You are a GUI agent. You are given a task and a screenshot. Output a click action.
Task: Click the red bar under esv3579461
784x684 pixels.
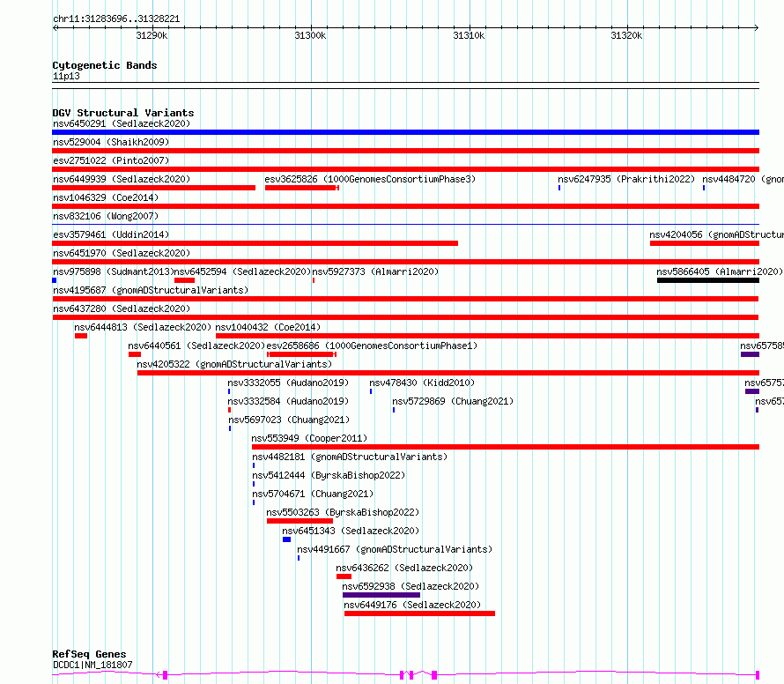coord(255,243)
